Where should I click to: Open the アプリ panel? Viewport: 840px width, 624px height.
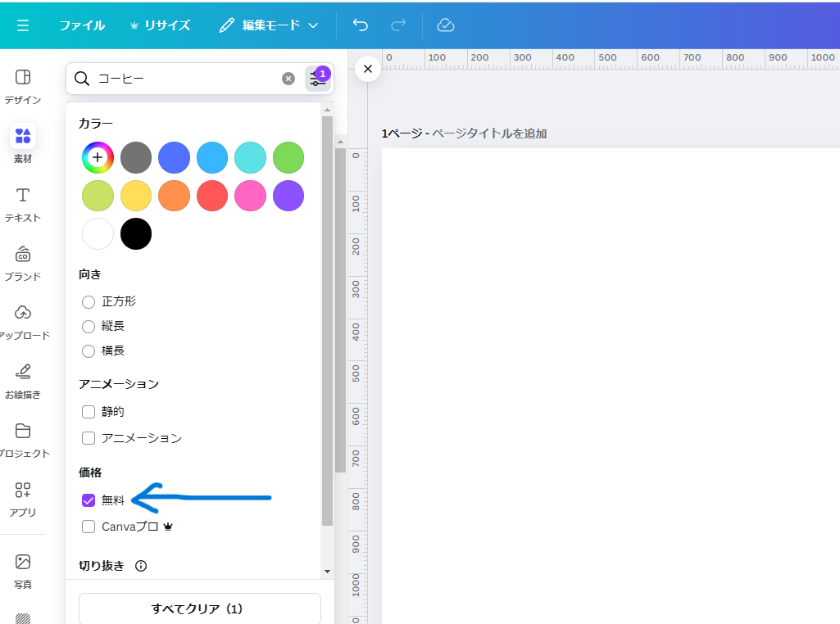tap(22, 499)
